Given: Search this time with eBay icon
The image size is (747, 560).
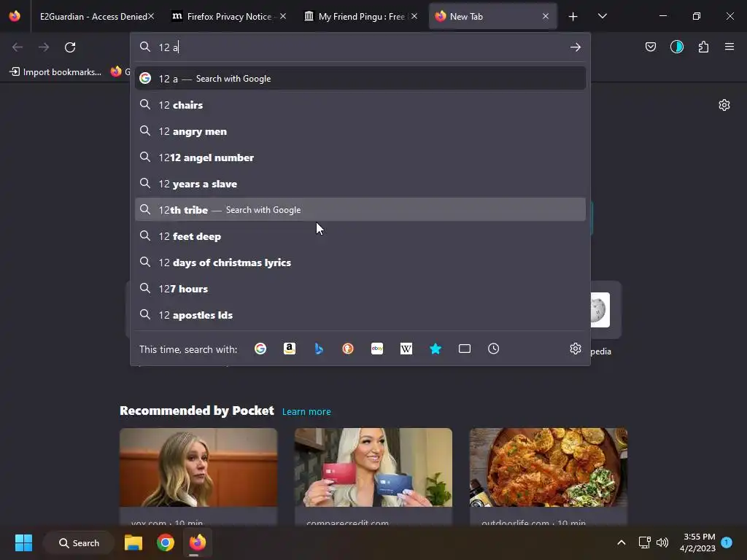Looking at the screenshot, I should (x=377, y=349).
